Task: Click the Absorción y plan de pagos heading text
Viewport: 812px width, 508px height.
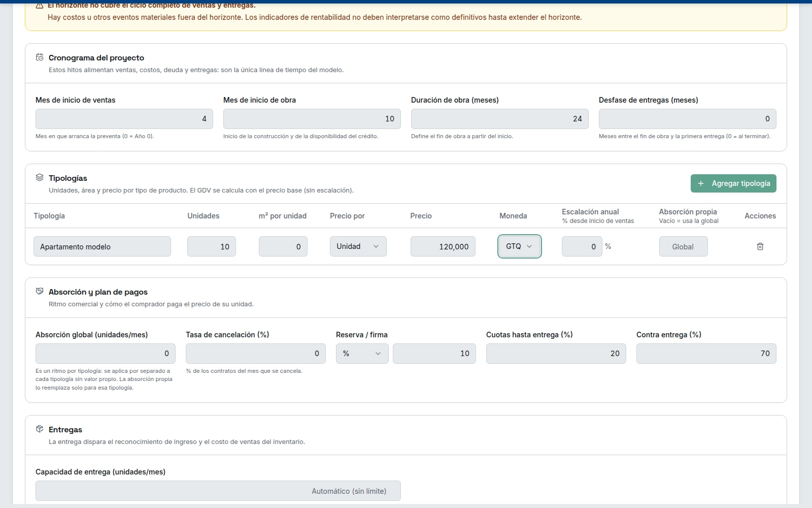Action: 98,292
